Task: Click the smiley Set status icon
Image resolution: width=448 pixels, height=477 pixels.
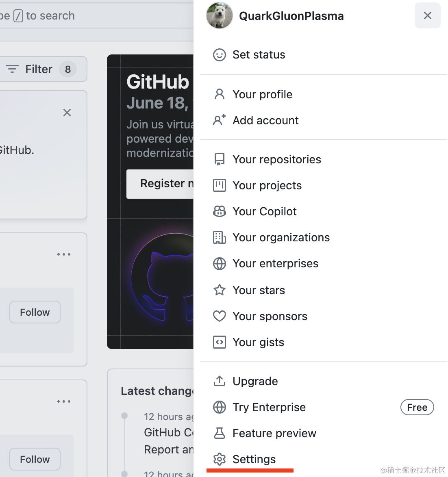Action: (x=220, y=55)
